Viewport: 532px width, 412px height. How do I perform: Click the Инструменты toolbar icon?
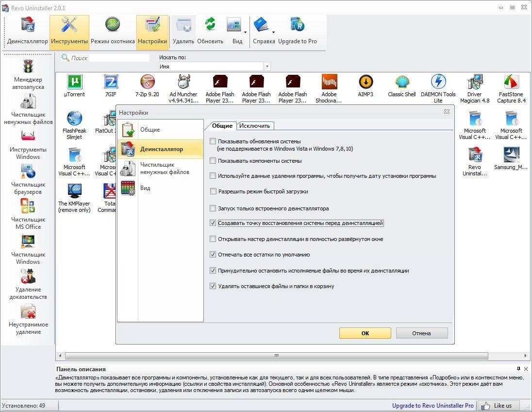click(69, 32)
